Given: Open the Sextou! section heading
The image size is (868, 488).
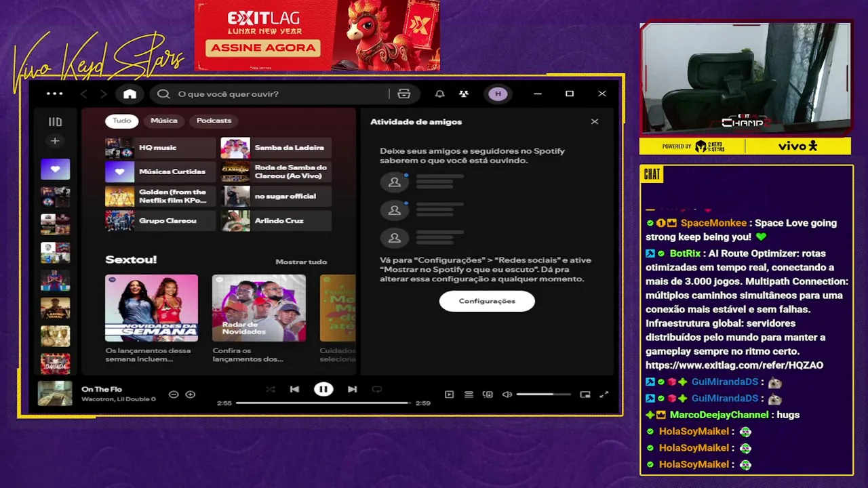Looking at the screenshot, I should [x=131, y=260].
